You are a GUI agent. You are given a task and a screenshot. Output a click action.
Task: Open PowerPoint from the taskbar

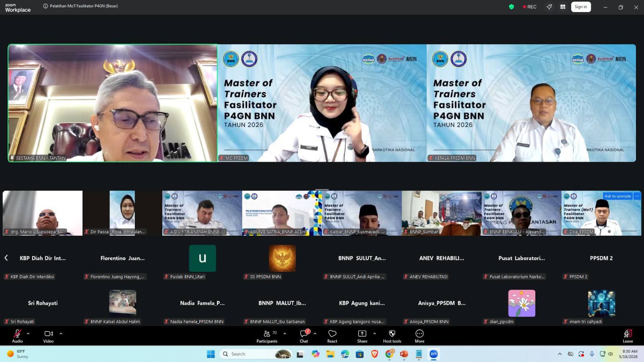pos(404,354)
